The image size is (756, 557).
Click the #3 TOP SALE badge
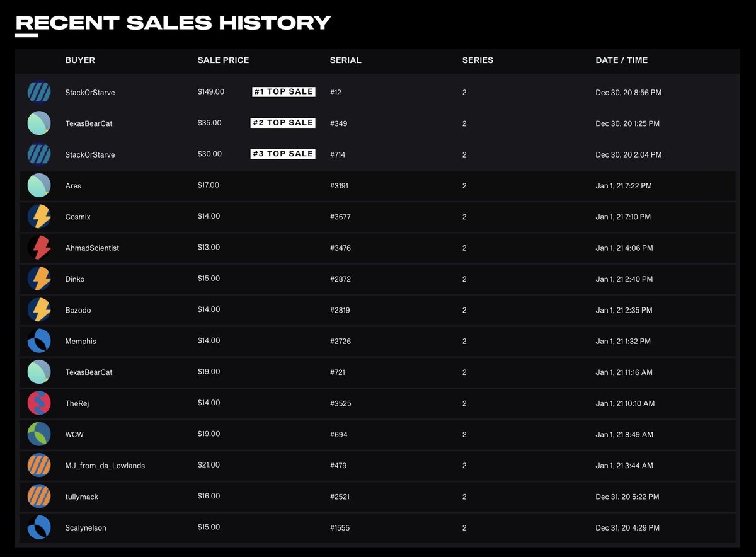pos(283,154)
